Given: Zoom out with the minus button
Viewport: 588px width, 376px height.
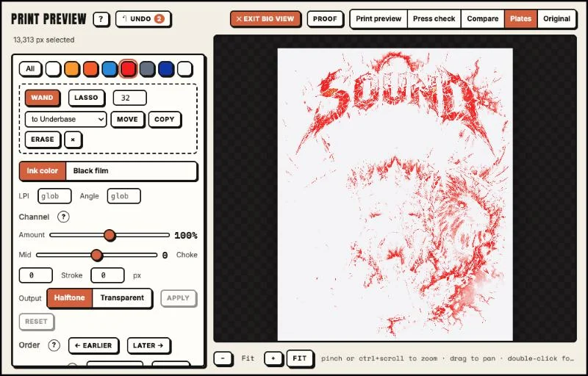Looking at the screenshot, I should point(223,358).
